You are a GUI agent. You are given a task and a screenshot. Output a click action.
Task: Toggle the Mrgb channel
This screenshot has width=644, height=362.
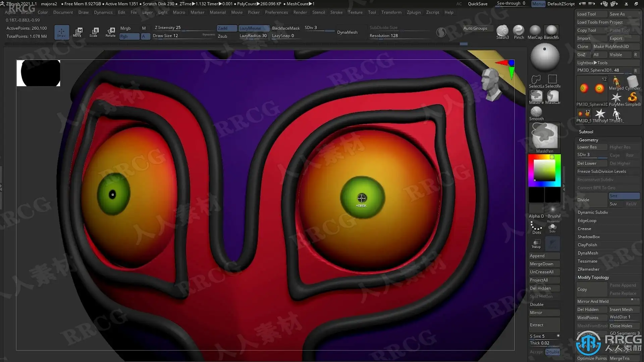point(129,28)
